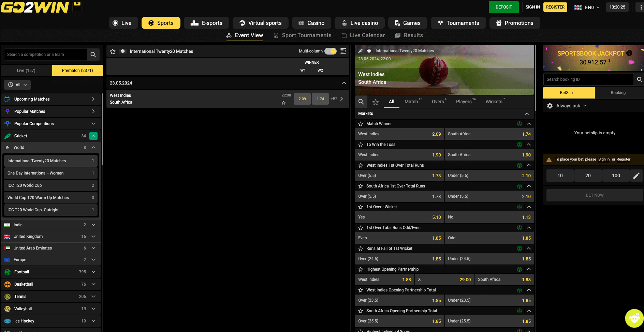Open the live chat support bubble
The height and width of the screenshot is (332, 644).
(634, 318)
